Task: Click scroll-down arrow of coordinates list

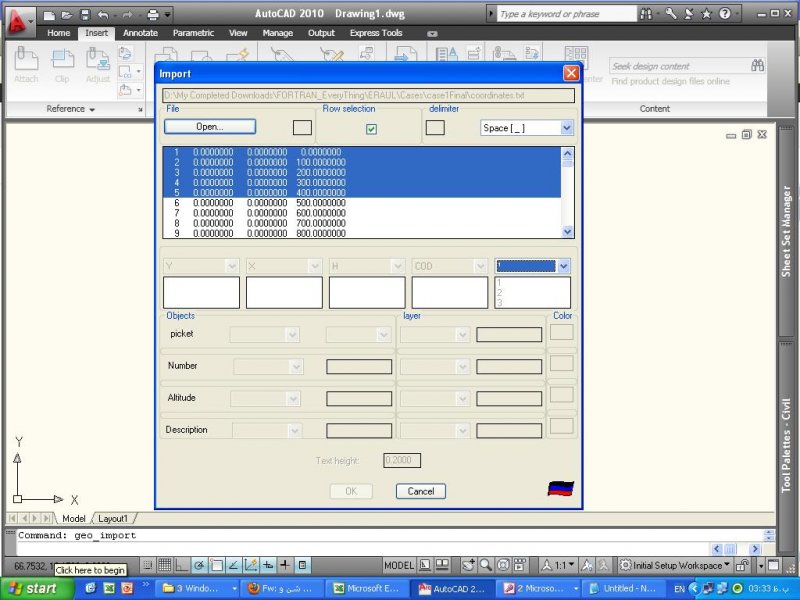Action: tap(567, 232)
